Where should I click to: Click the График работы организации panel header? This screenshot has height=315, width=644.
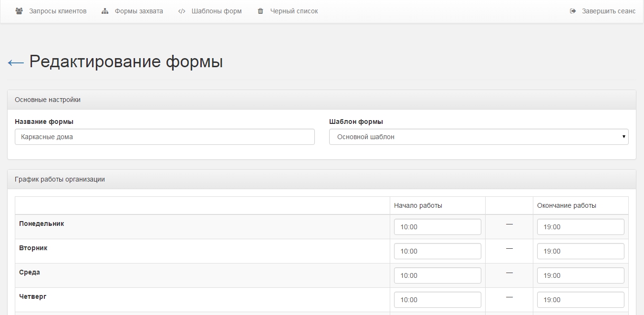322,180
